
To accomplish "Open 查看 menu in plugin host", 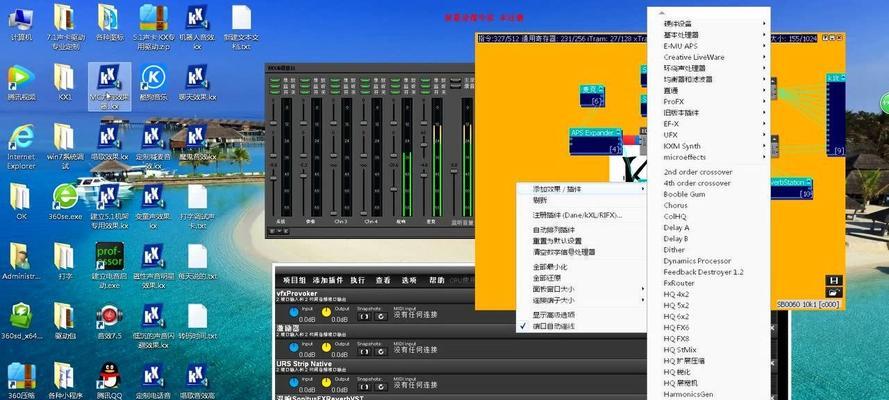I will (x=383, y=280).
